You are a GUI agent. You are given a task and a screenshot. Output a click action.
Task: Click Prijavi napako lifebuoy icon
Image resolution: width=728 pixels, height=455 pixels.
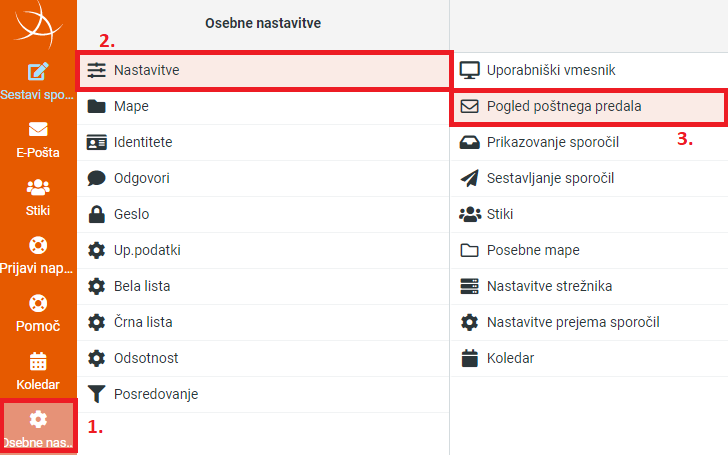(x=38, y=245)
